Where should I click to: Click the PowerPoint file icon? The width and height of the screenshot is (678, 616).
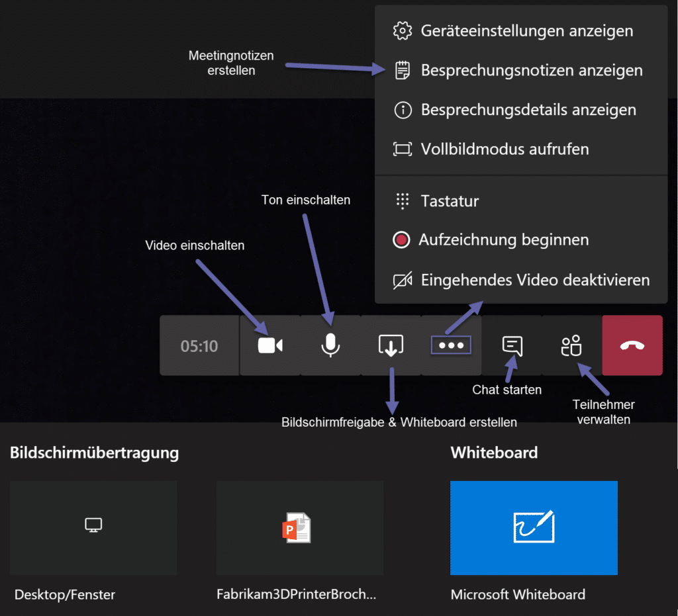click(296, 527)
